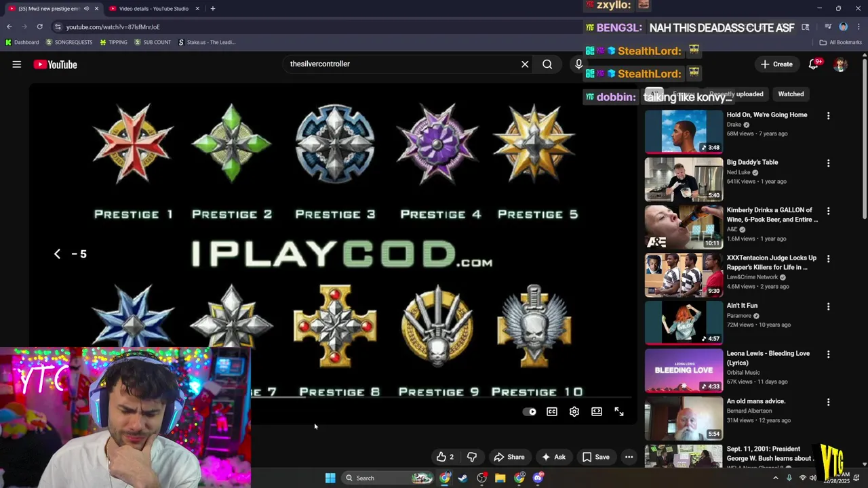Open options for Leona Lewis Bleeding Love
This screenshot has width=868, height=488.
pyautogui.click(x=828, y=354)
